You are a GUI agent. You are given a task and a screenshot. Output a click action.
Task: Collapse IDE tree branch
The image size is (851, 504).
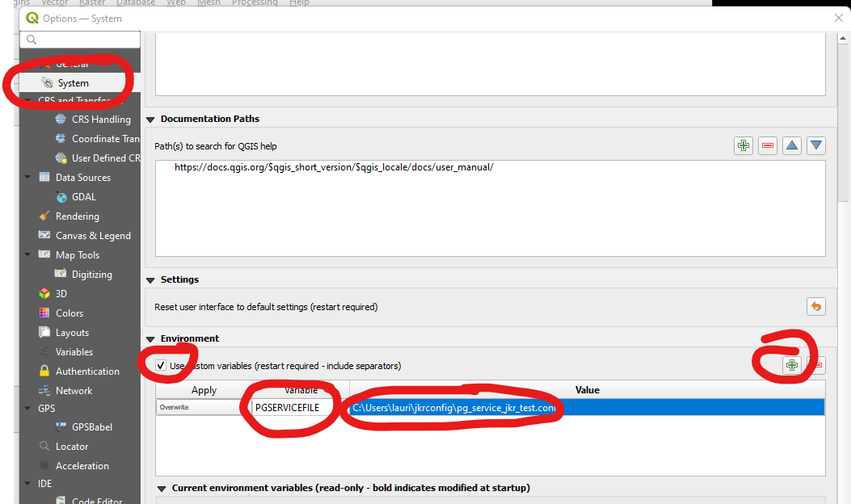pos(27,483)
